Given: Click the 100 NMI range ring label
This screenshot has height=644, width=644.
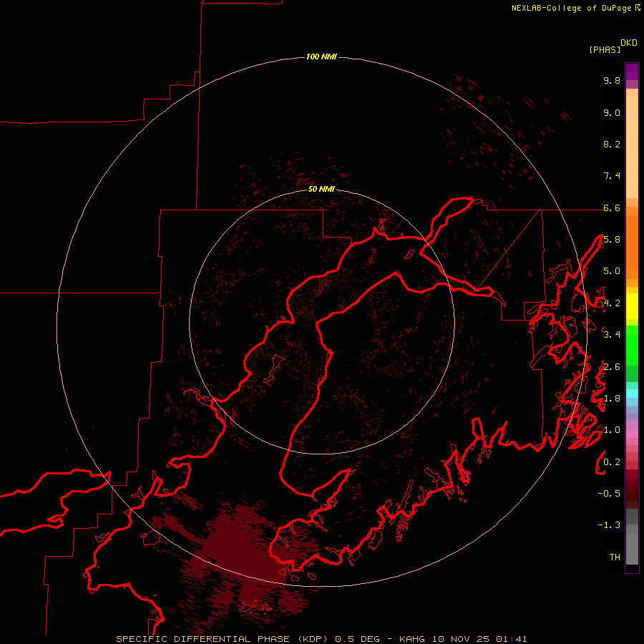Looking at the screenshot, I should point(321,57).
